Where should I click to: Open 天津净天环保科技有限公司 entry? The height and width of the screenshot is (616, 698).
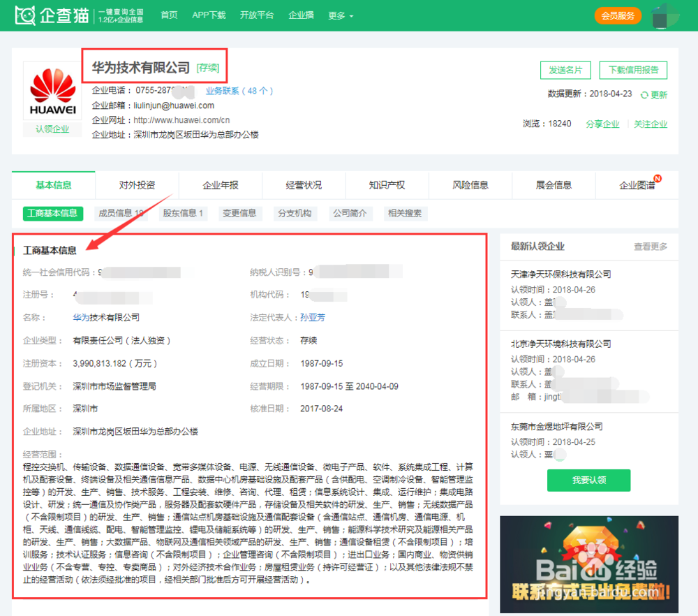coord(560,274)
